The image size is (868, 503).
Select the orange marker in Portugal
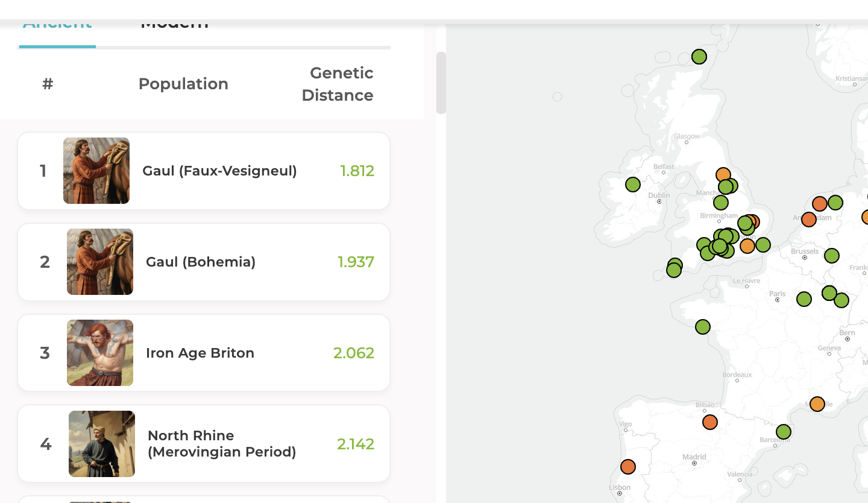pyautogui.click(x=628, y=467)
